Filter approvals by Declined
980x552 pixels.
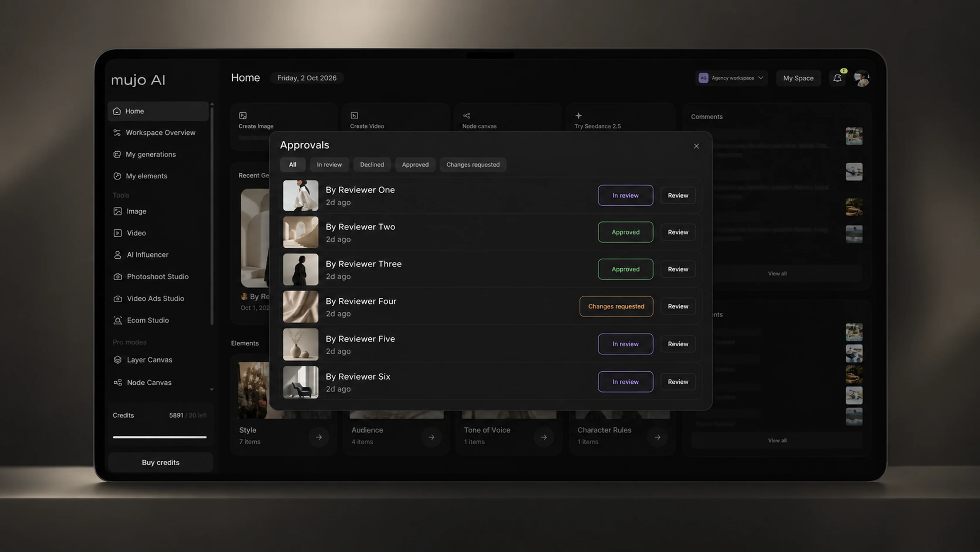372,165
